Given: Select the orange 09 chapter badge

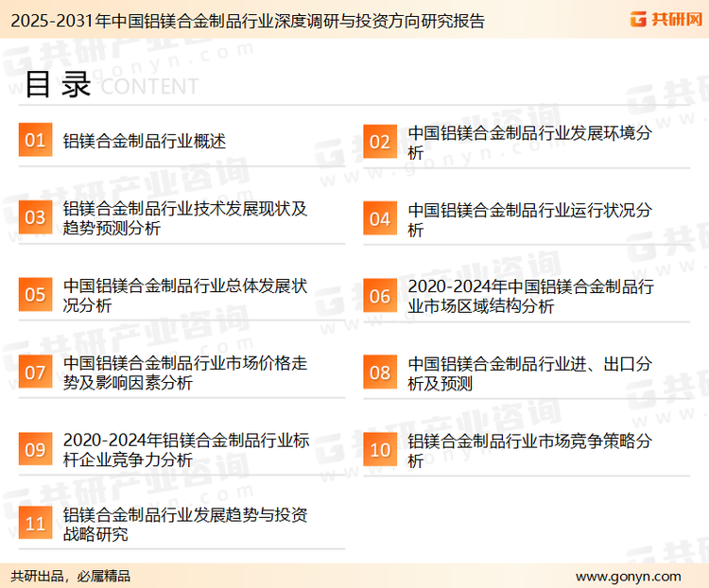Looking at the screenshot, I should coord(35,449).
